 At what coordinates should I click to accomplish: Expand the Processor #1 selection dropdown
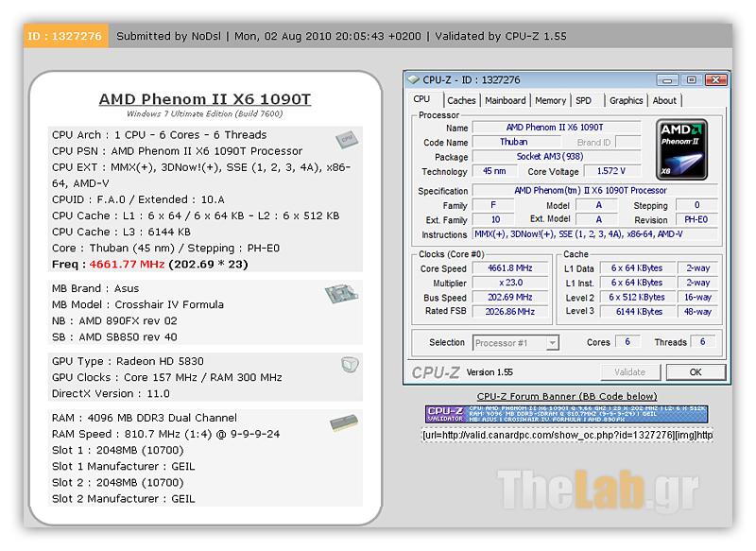(x=553, y=343)
